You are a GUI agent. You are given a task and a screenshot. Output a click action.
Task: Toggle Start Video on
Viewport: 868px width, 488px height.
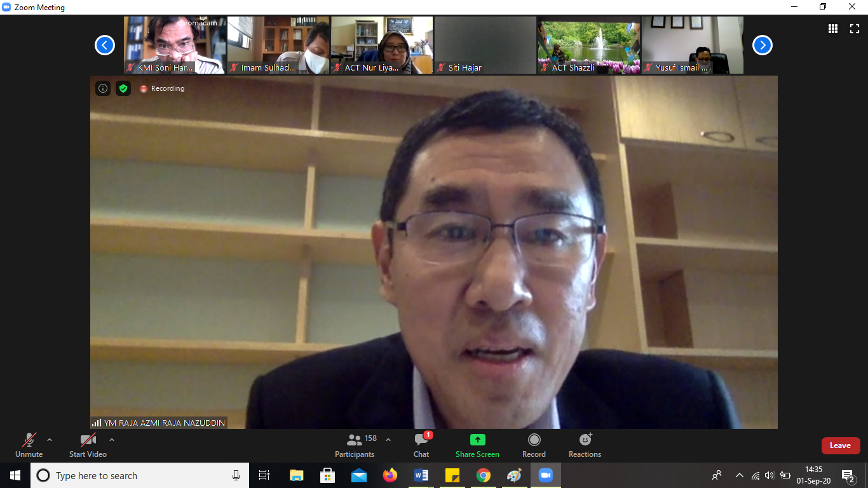tap(88, 445)
